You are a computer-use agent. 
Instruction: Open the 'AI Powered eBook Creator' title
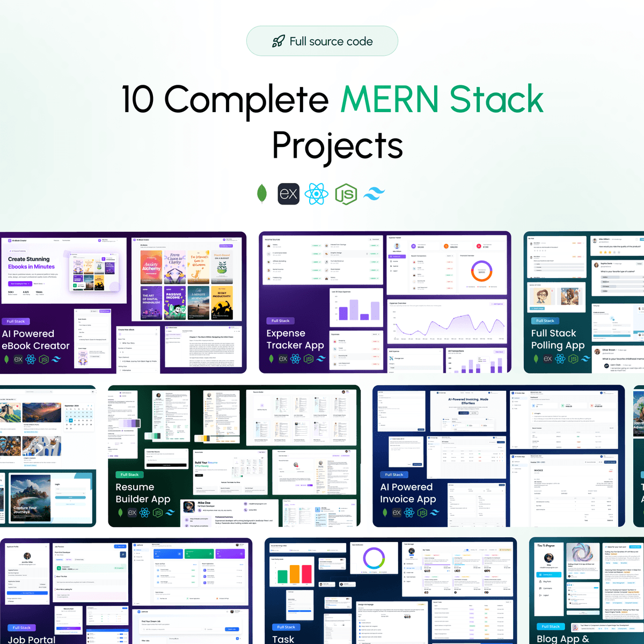click(35, 340)
